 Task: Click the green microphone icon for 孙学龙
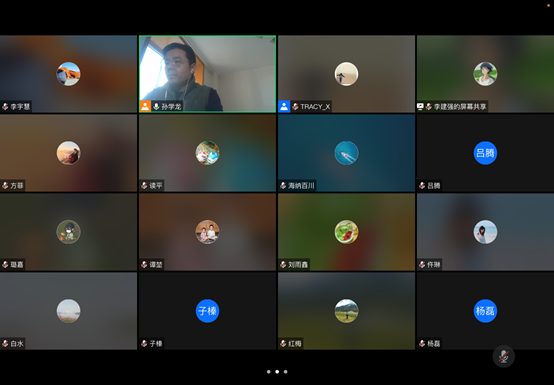pyautogui.click(x=156, y=106)
